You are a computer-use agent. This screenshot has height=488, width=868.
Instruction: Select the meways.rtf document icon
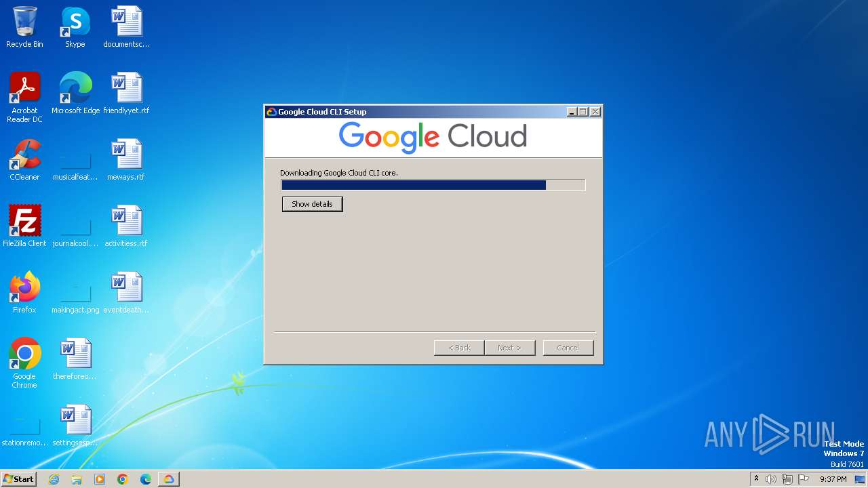[x=126, y=160]
